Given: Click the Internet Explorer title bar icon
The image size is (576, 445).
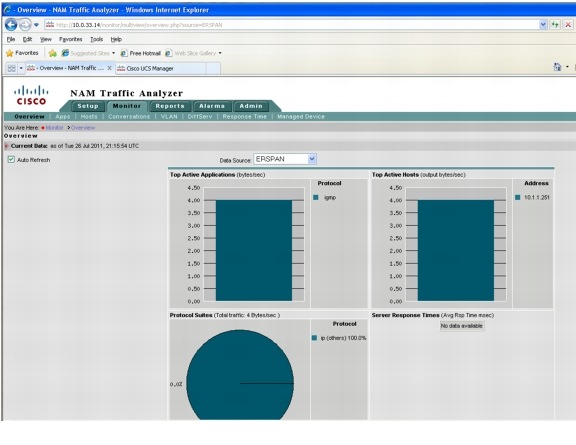Looking at the screenshot, I should pyautogui.click(x=7, y=10).
